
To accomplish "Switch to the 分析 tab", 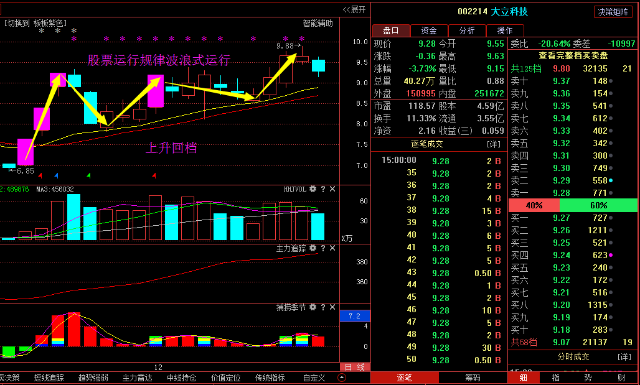I will pos(467,31).
